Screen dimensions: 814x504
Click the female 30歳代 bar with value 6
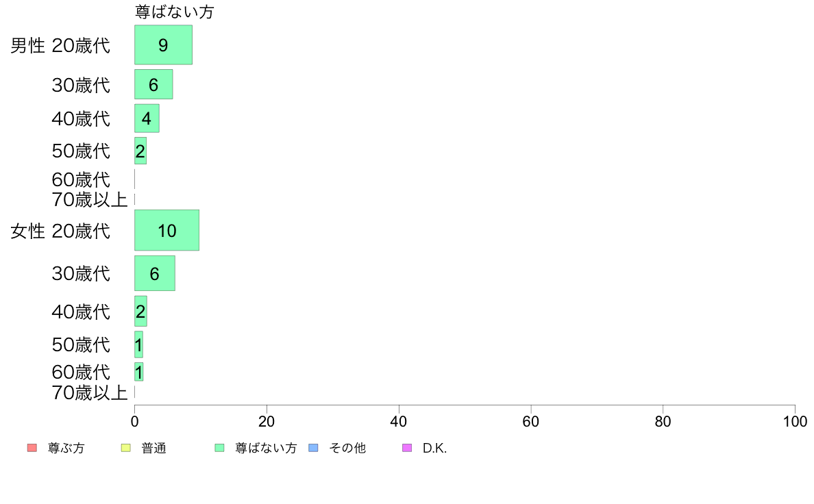(155, 273)
